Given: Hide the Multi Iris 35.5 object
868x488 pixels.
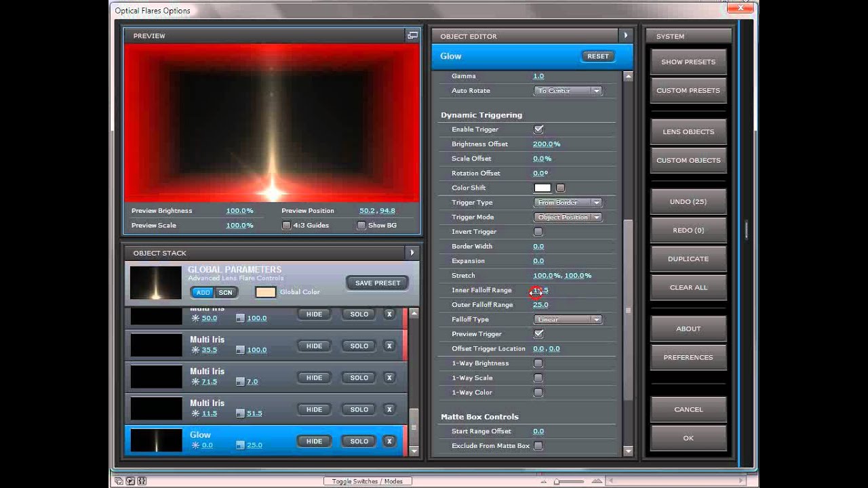Looking at the screenshot, I should [314, 346].
